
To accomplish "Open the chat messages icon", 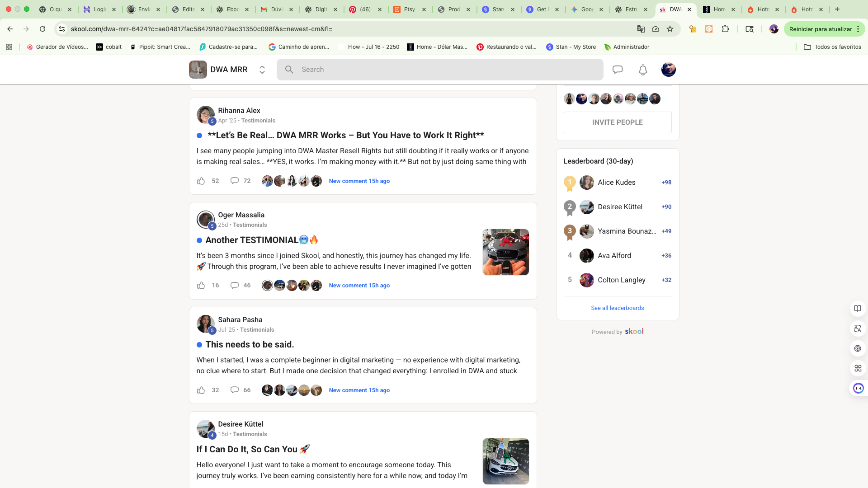I will [x=618, y=70].
